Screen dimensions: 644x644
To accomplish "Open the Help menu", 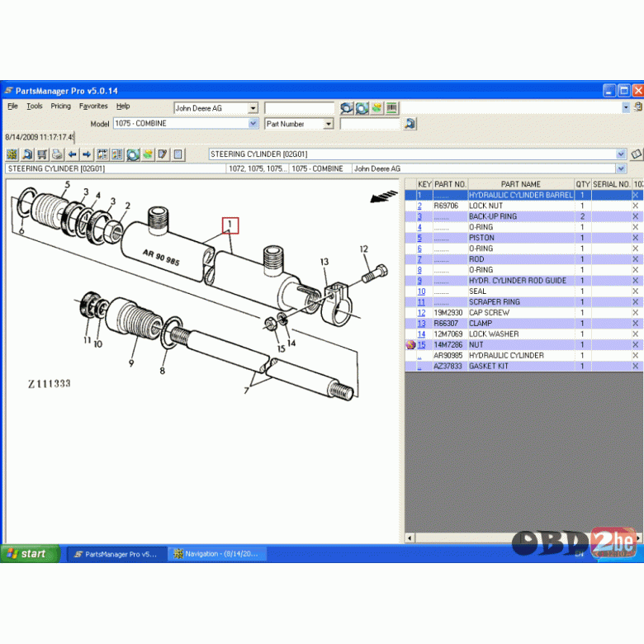I will tap(123, 106).
